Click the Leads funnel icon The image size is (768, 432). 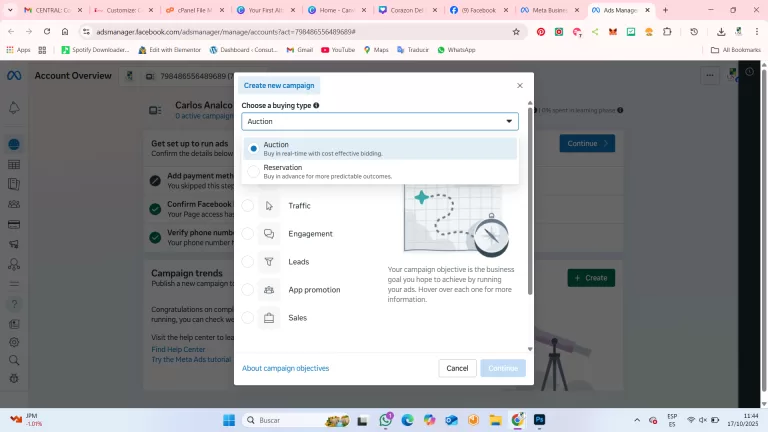click(x=269, y=262)
